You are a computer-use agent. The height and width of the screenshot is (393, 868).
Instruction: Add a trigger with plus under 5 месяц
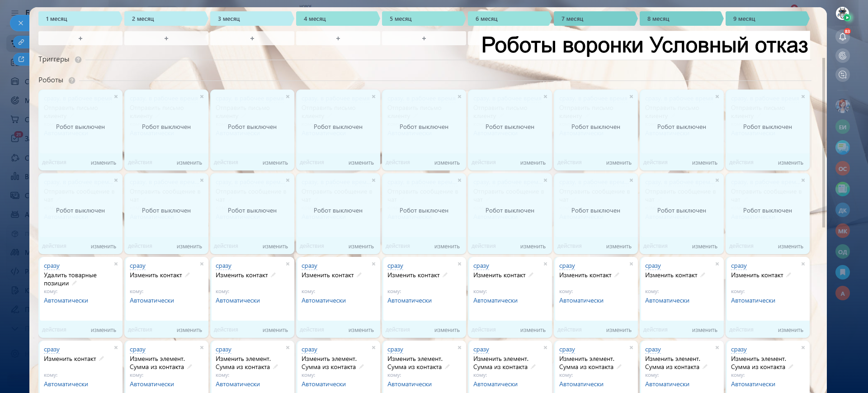pyautogui.click(x=424, y=38)
